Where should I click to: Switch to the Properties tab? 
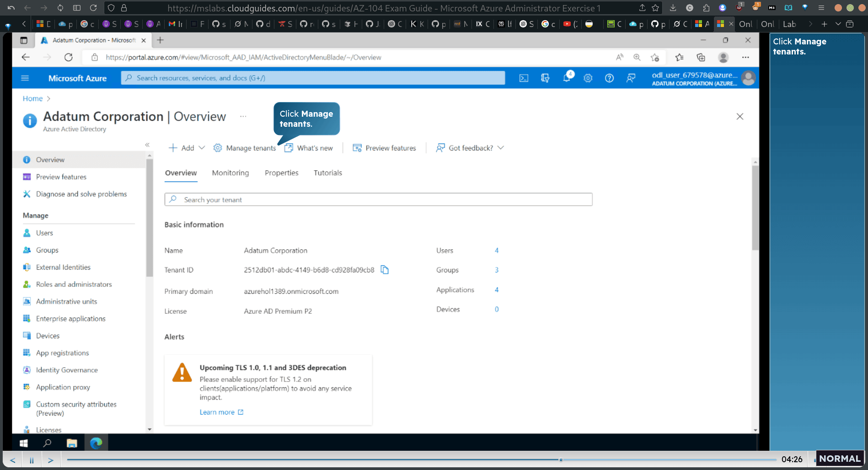point(282,173)
